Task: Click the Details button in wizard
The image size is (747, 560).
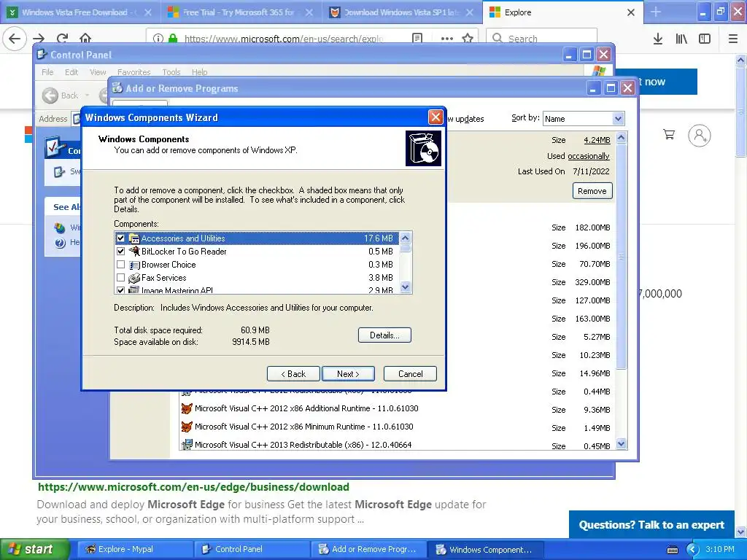Action: [384, 335]
